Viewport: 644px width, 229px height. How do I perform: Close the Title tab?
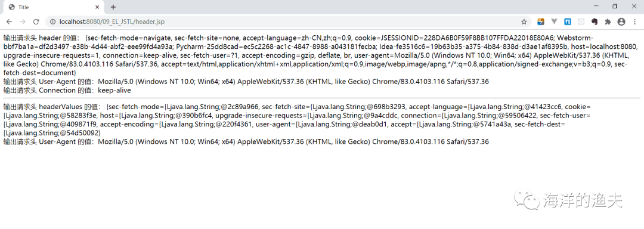[97, 7]
